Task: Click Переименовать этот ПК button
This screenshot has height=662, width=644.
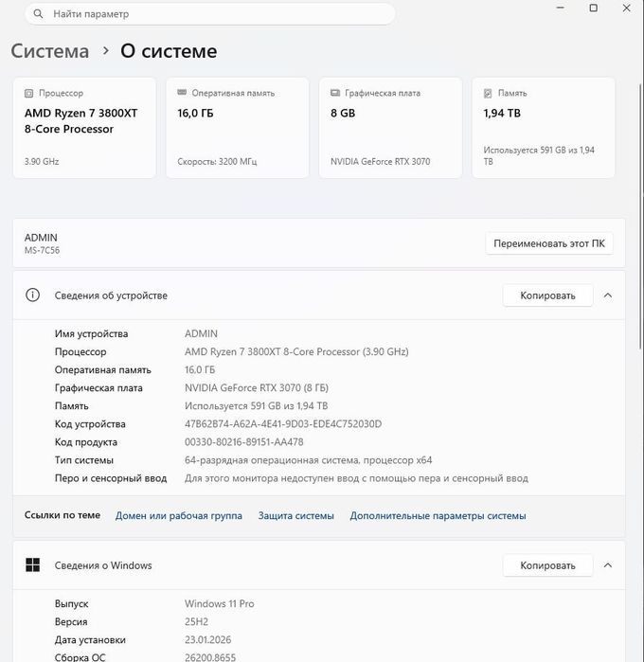Action: coord(549,243)
